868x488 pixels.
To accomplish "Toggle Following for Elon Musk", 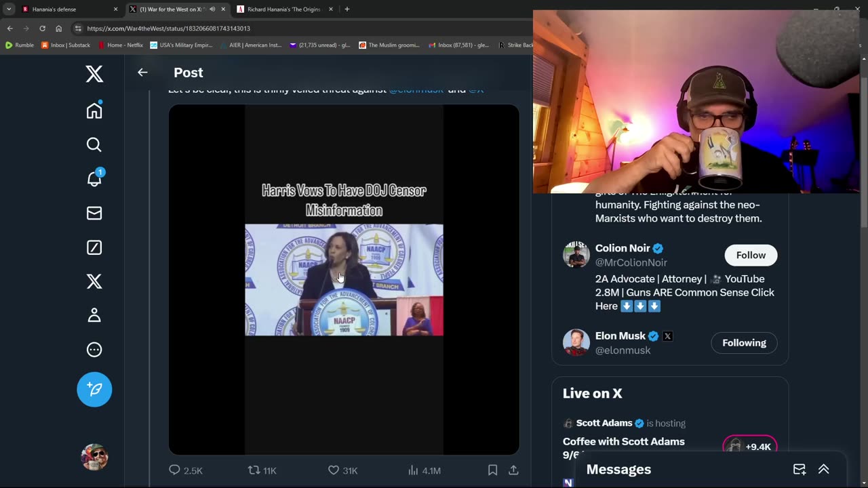I will point(744,342).
